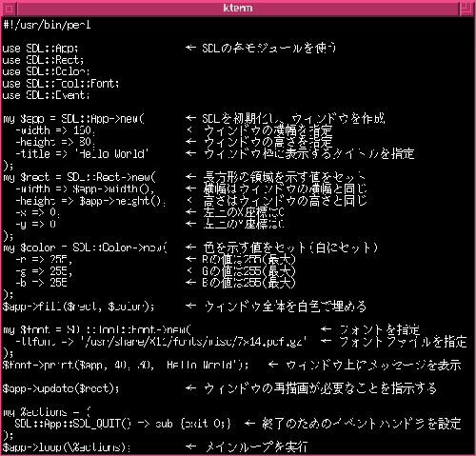Click the kterm title bar text

tap(238, 8)
